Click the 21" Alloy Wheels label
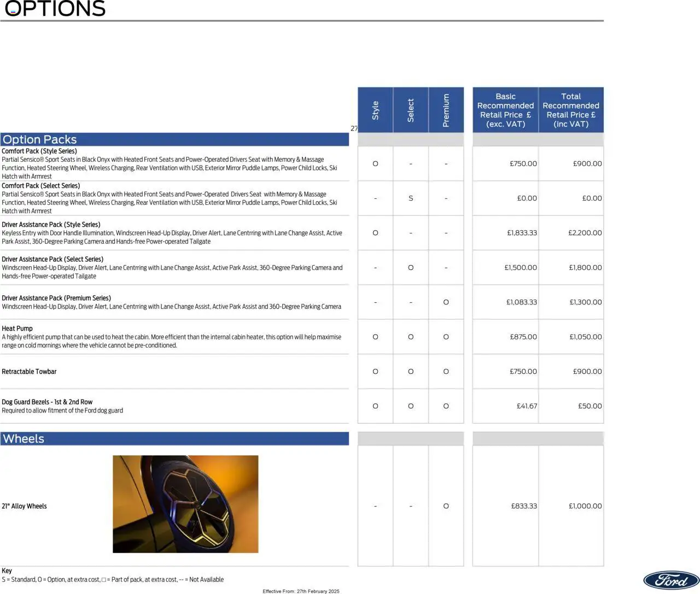 pyautogui.click(x=24, y=506)
